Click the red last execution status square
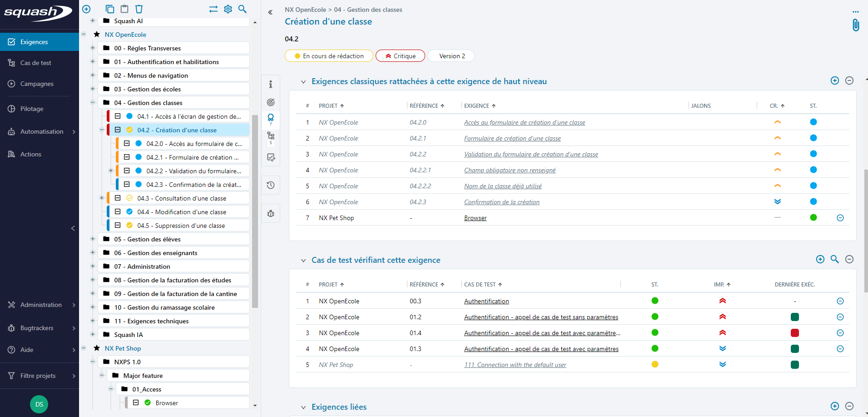 coord(794,333)
